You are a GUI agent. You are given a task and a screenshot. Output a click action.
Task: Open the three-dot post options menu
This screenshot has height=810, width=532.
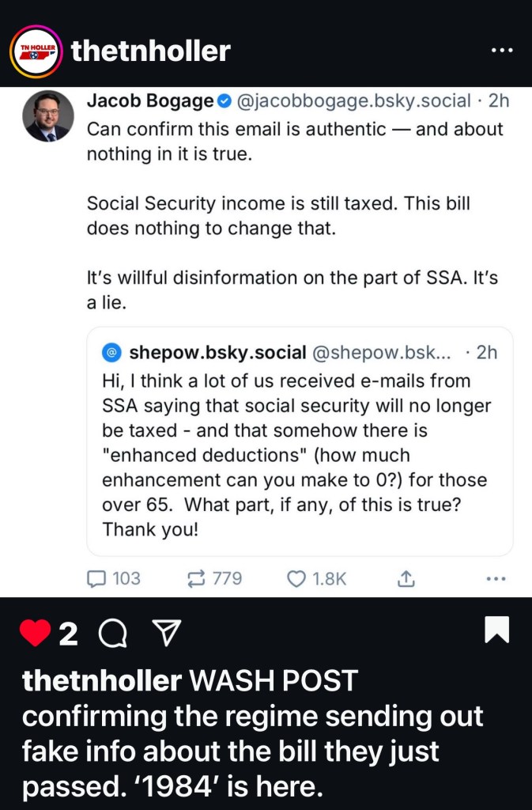[x=502, y=51]
